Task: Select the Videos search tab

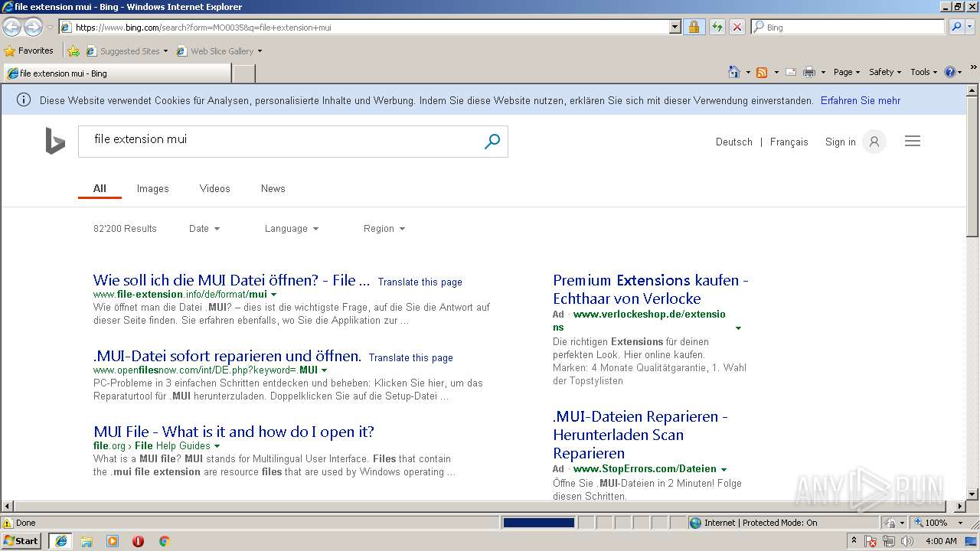Action: pos(214,188)
